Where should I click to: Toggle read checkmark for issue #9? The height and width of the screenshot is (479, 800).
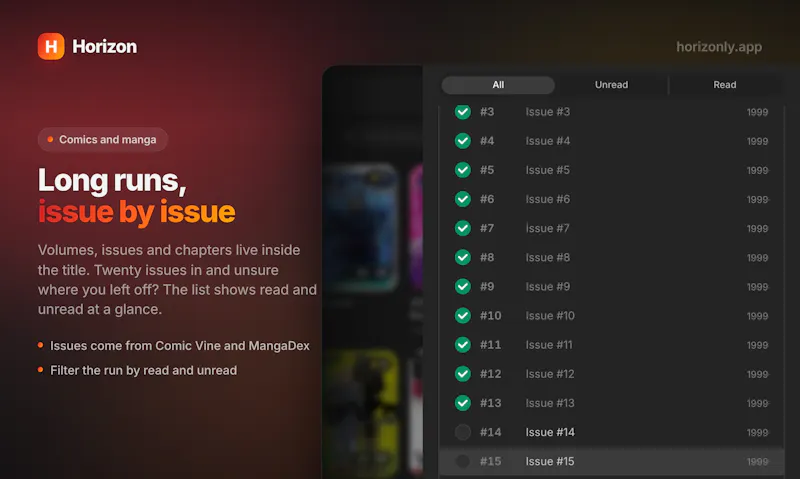click(463, 286)
